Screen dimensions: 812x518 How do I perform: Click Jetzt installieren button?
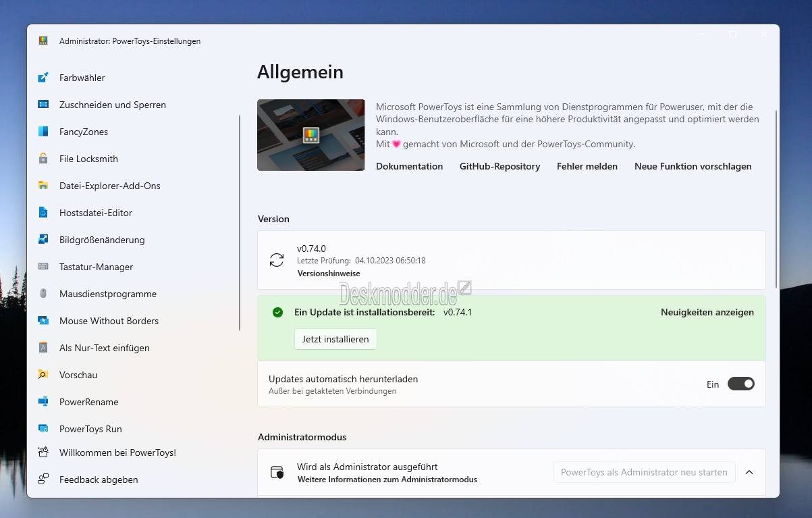click(335, 339)
